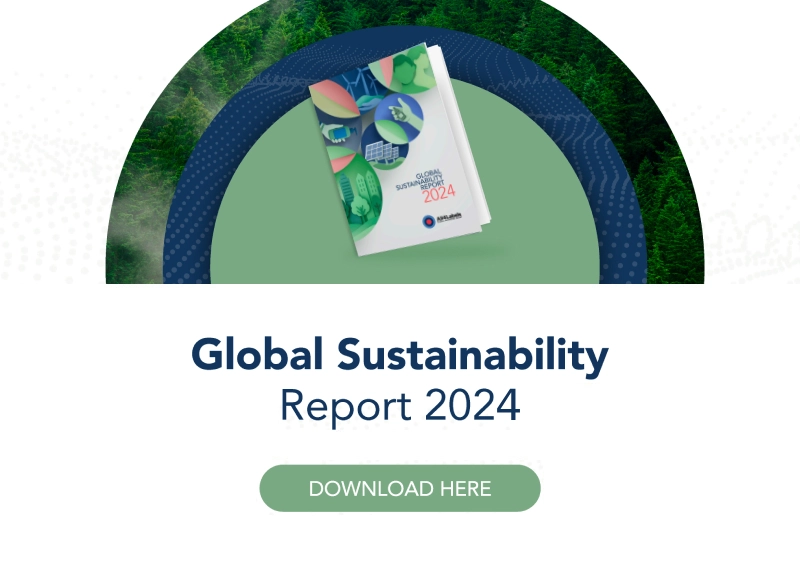Click the DOWNLOAD HERE button
Image resolution: width=800 pixels, height=567 pixels.
click(400, 488)
